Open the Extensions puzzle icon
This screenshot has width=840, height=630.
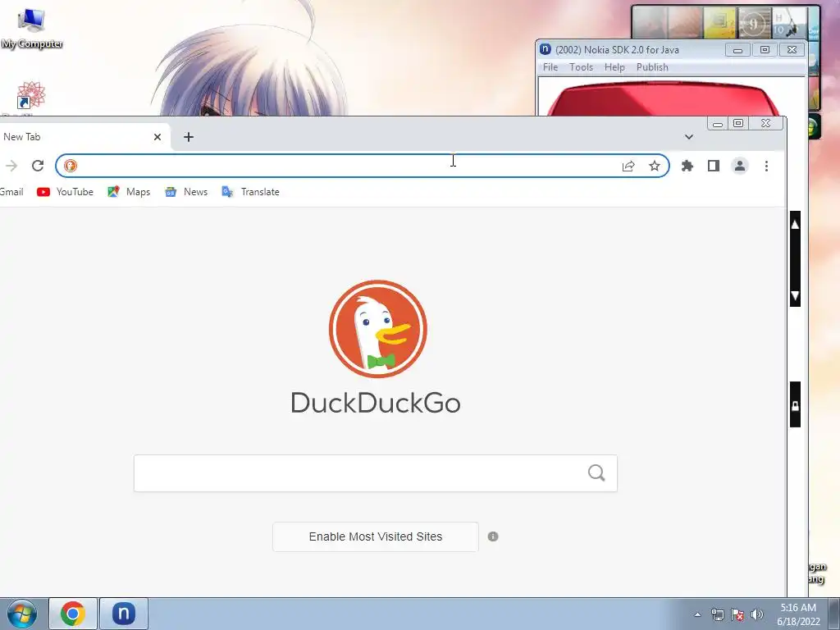click(687, 166)
